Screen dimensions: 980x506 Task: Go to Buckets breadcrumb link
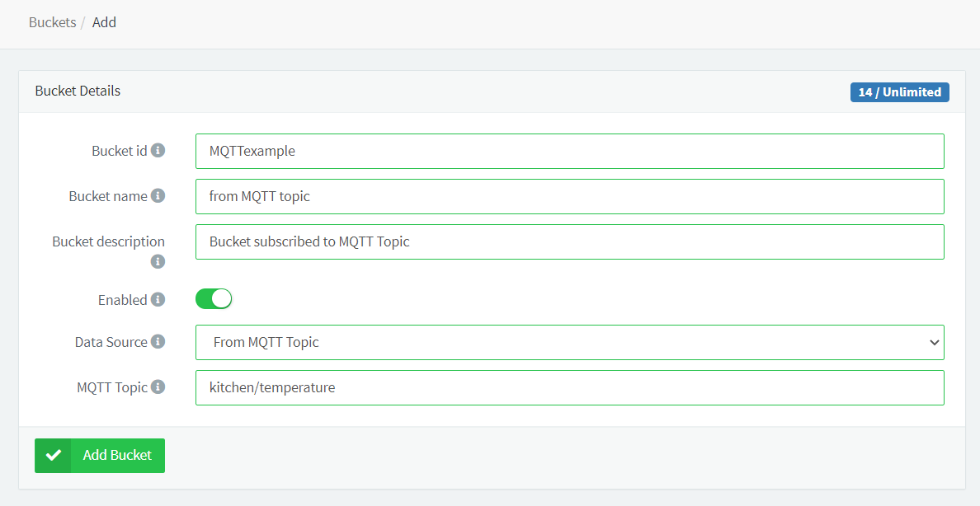(x=52, y=23)
